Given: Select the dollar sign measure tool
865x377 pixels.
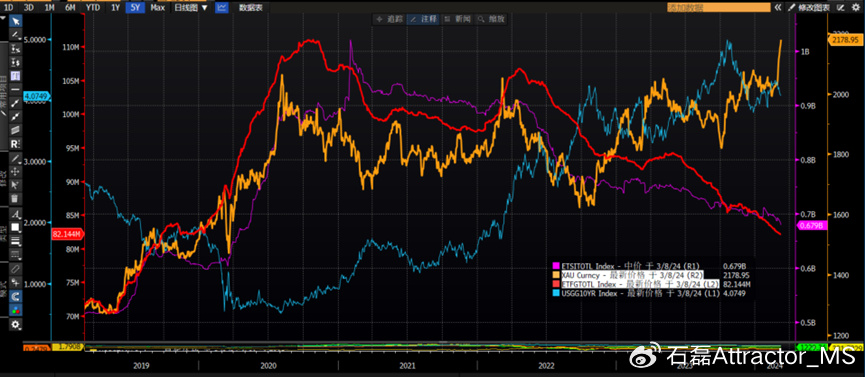Looking at the screenshot, I should click(15, 62).
